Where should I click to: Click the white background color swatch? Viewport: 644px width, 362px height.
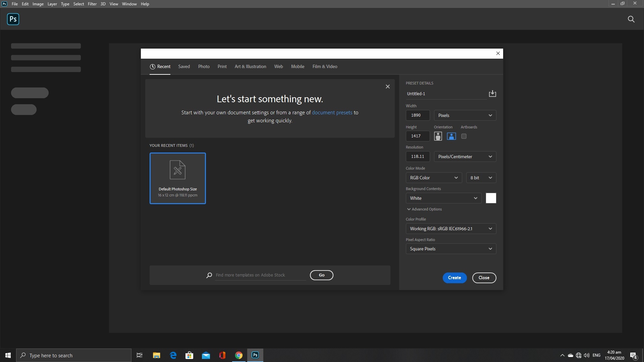(491, 198)
